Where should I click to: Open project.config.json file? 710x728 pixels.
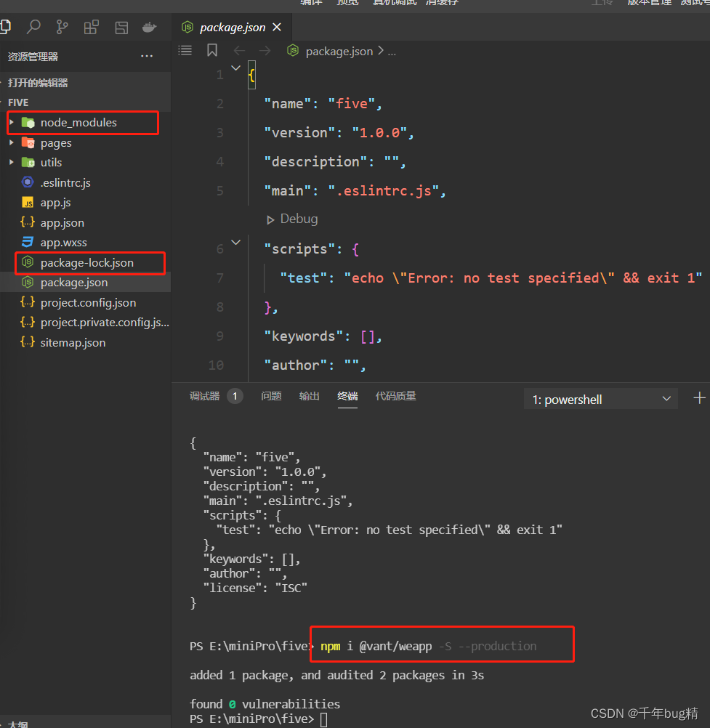coord(88,303)
